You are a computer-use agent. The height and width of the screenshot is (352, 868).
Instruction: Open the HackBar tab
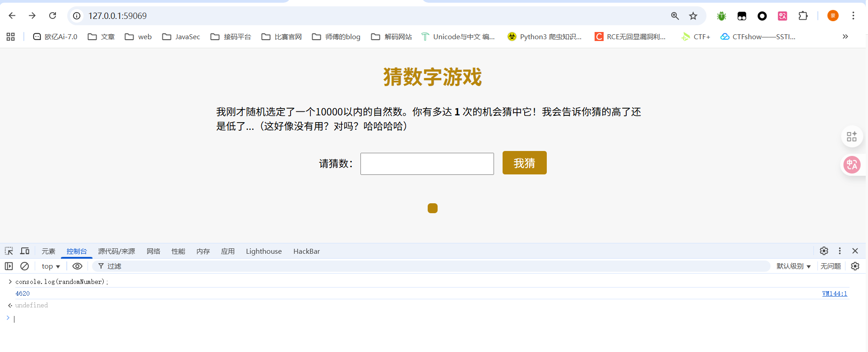coord(306,251)
